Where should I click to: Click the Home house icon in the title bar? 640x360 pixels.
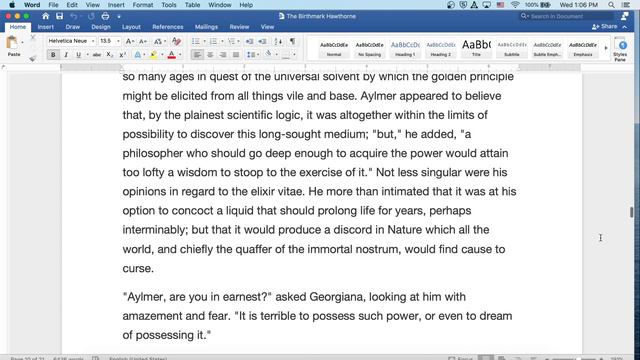pos(46,16)
